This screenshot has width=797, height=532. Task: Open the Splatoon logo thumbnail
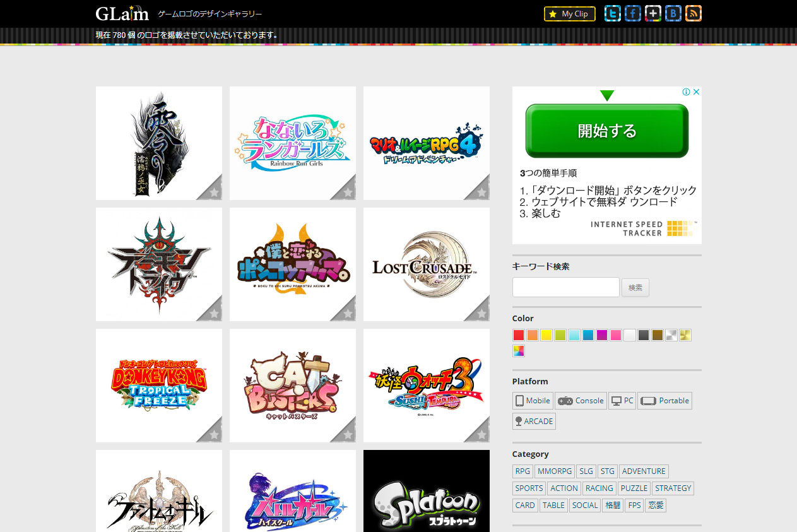click(x=427, y=491)
